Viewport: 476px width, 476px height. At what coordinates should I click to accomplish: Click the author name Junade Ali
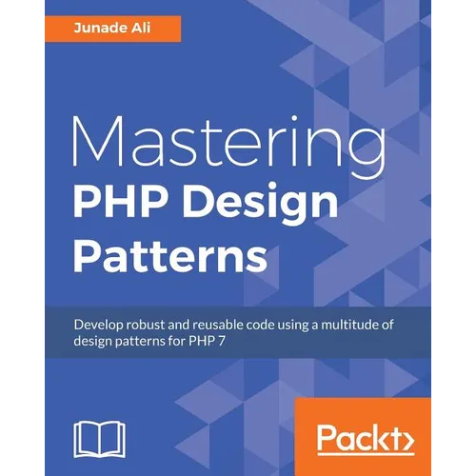[112, 29]
